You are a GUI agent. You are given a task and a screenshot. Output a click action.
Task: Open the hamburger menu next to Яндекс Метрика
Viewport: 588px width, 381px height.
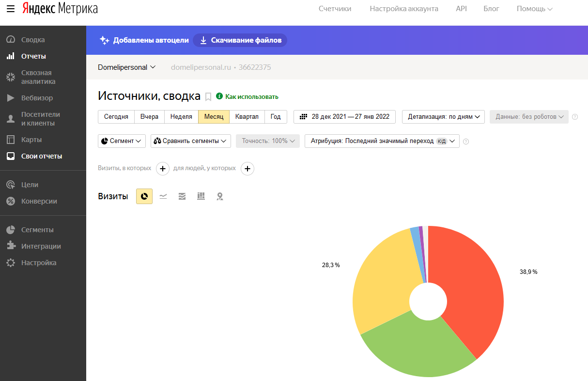(x=11, y=9)
